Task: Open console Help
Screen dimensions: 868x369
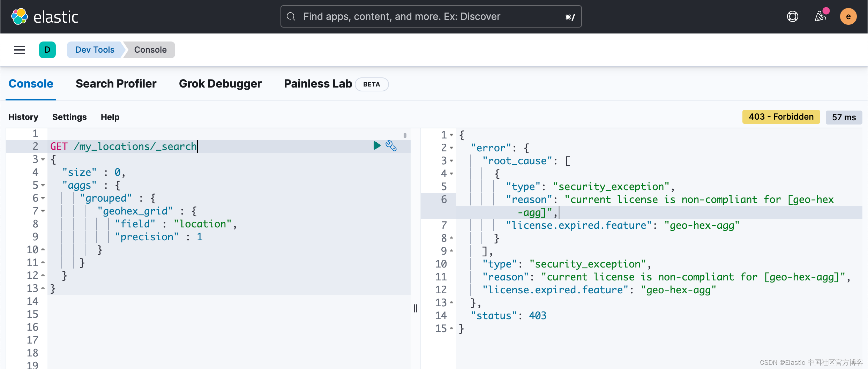Action: pyautogui.click(x=110, y=117)
